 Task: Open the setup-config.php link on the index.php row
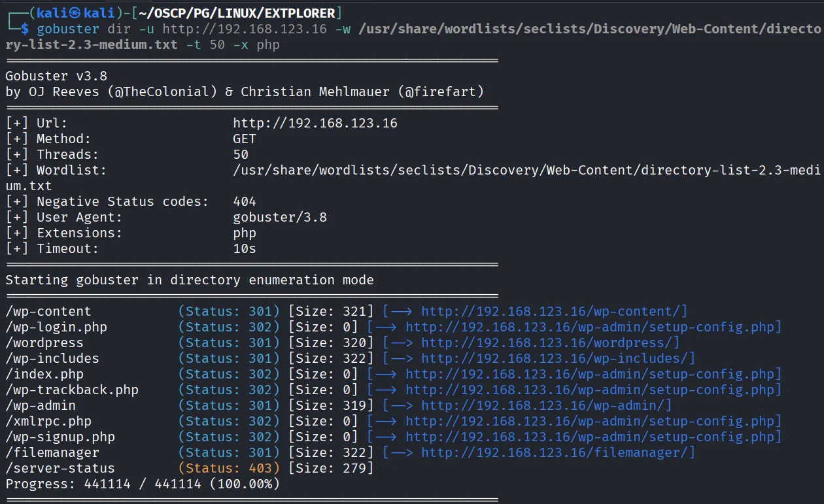(x=590, y=374)
